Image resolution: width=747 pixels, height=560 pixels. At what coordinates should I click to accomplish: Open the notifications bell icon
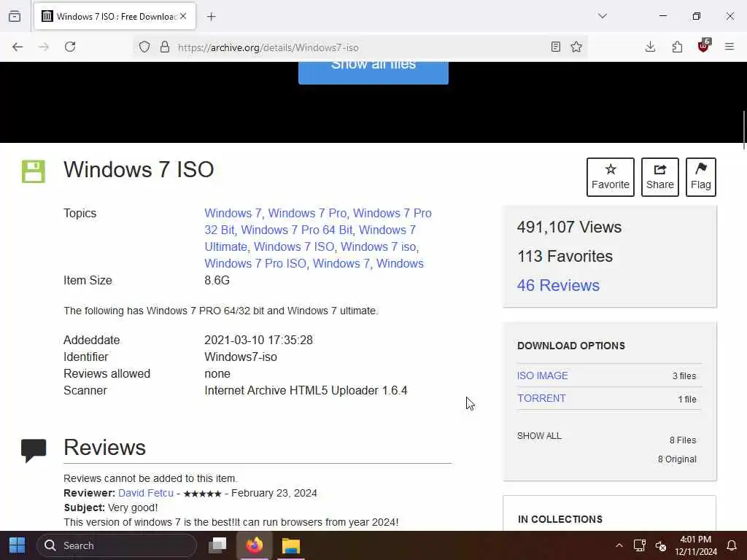tap(731, 545)
